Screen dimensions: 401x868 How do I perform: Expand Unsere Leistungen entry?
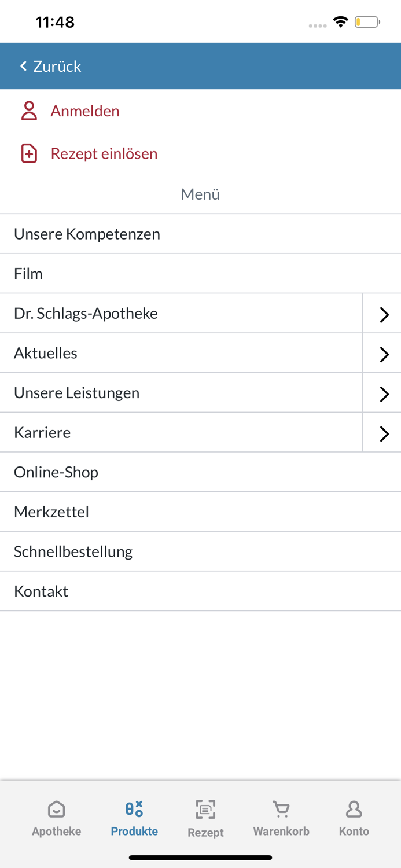[384, 393]
